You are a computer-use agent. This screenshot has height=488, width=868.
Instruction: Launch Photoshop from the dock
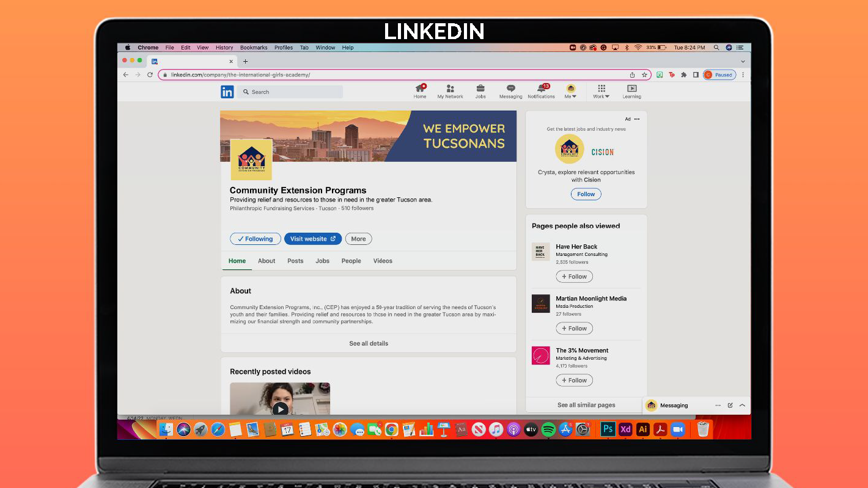tap(608, 429)
